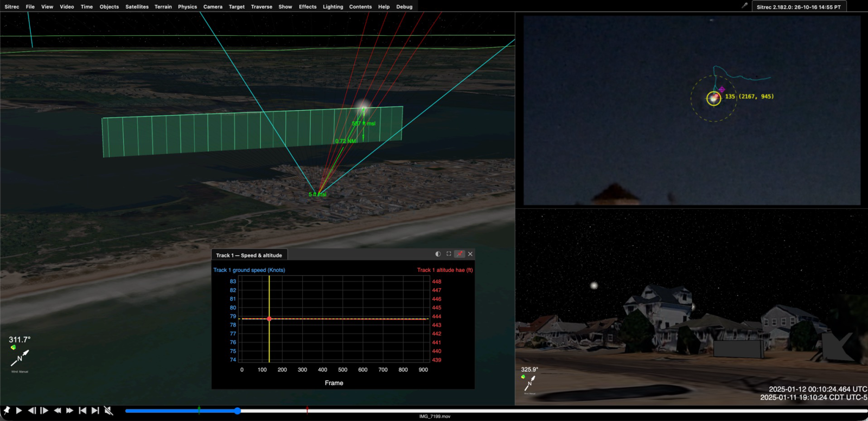
Task: Open the Help menu
Action: pyautogui.click(x=384, y=7)
